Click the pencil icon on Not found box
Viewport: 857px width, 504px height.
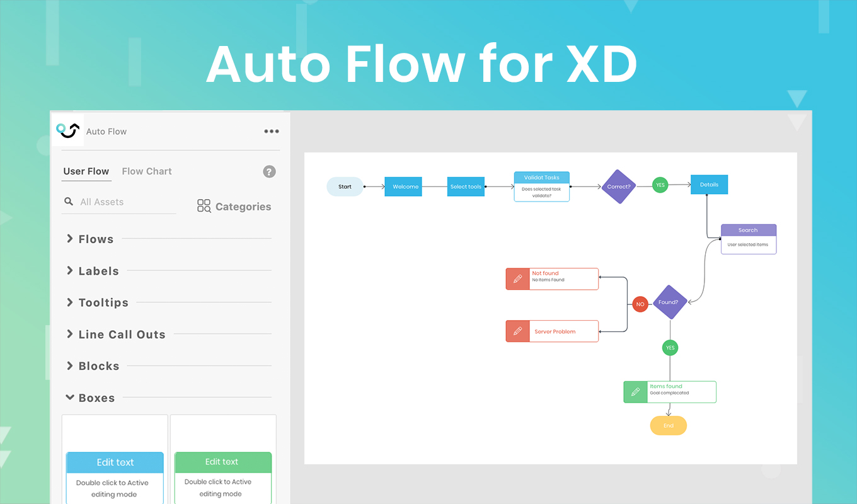tap(518, 279)
